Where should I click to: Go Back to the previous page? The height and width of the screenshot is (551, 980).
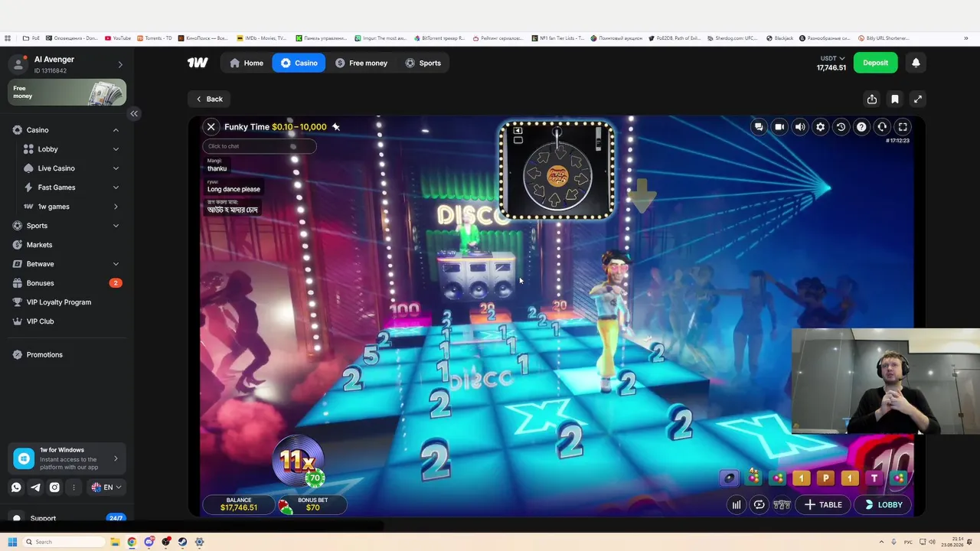pyautogui.click(x=209, y=99)
